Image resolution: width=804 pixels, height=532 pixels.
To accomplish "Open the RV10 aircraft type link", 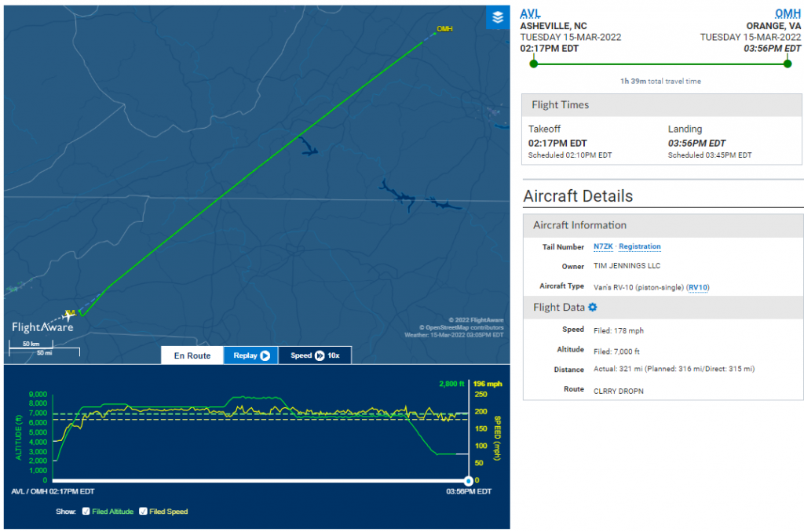I will (698, 287).
